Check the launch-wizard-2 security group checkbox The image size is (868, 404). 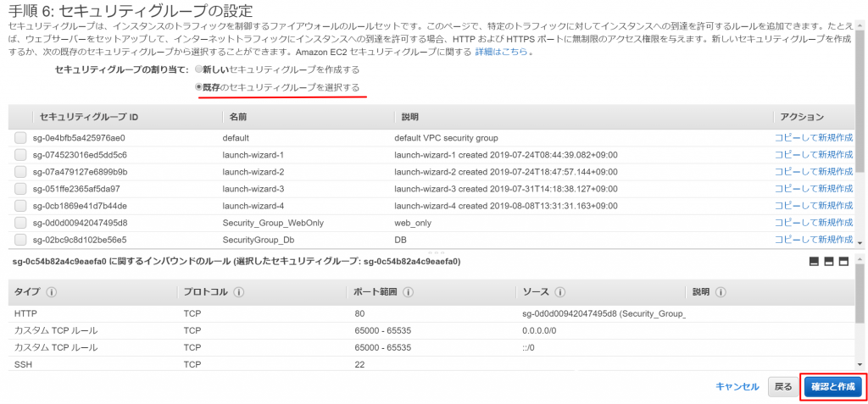tap(20, 172)
